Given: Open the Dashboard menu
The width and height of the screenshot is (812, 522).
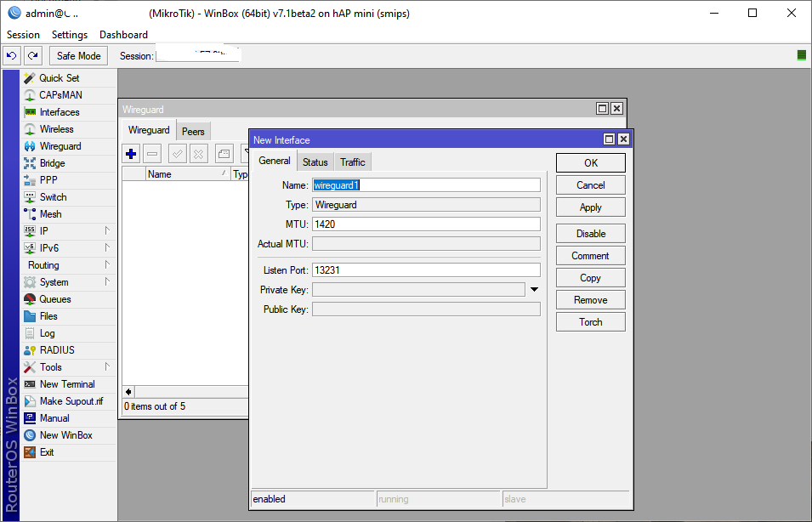Looking at the screenshot, I should [x=124, y=35].
